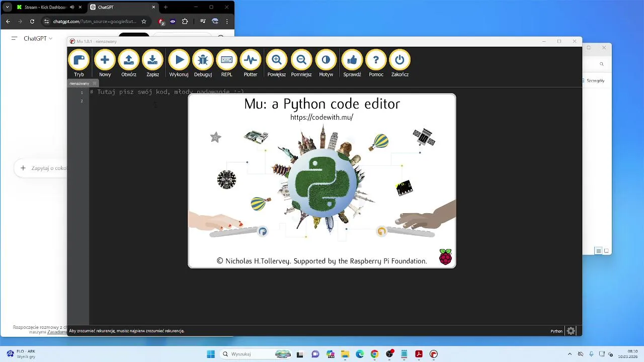Click the Wyszukaj taskbar search box

click(257, 354)
